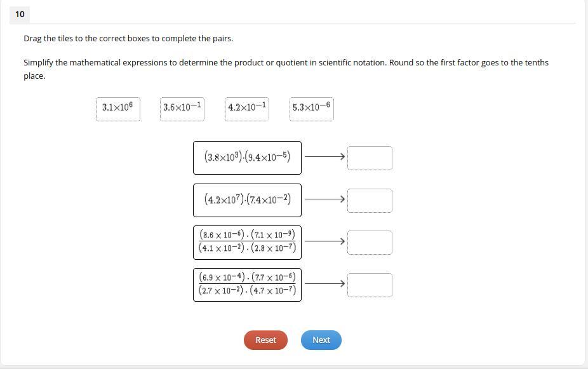
Task: Select expression (4.2×10^7)·(7.4×10^-2)
Action: [x=247, y=200]
